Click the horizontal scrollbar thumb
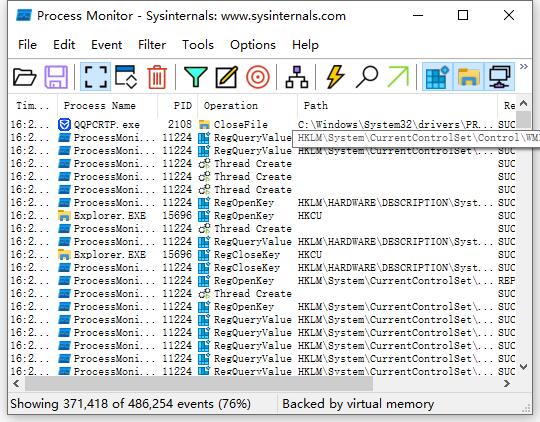 pos(199,383)
